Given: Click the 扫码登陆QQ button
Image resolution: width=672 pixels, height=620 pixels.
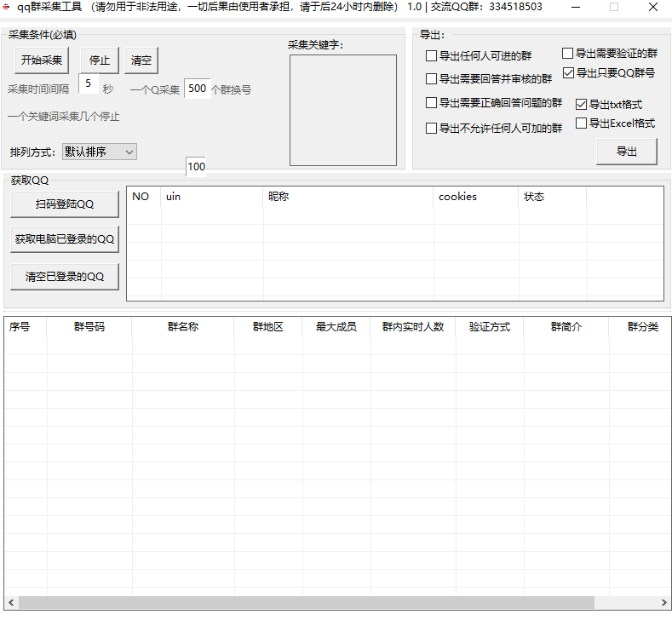Looking at the screenshot, I should pyautogui.click(x=64, y=204).
